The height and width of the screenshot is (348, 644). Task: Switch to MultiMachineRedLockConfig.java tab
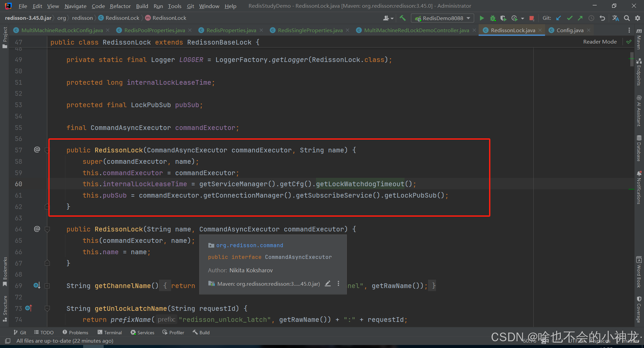(x=62, y=30)
